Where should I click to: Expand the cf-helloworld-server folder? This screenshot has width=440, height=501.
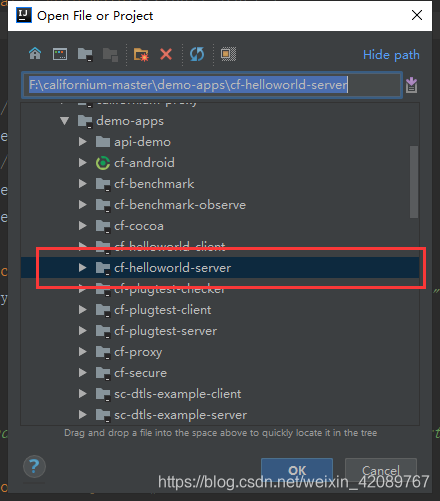[x=83, y=267]
